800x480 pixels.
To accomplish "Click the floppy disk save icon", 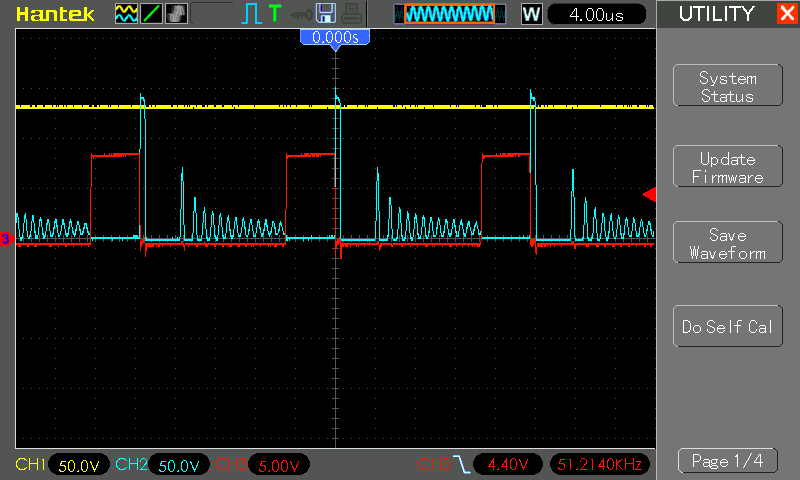I will 326,14.
